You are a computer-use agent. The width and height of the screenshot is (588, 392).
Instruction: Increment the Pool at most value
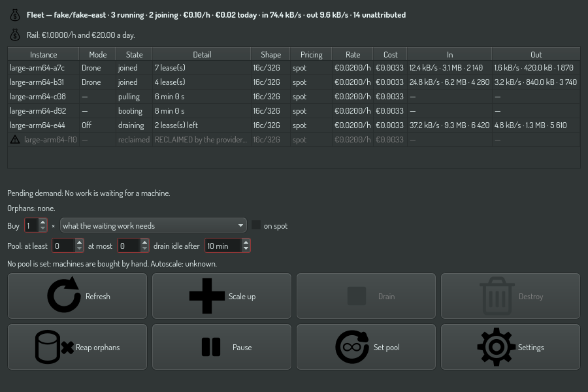(145, 242)
